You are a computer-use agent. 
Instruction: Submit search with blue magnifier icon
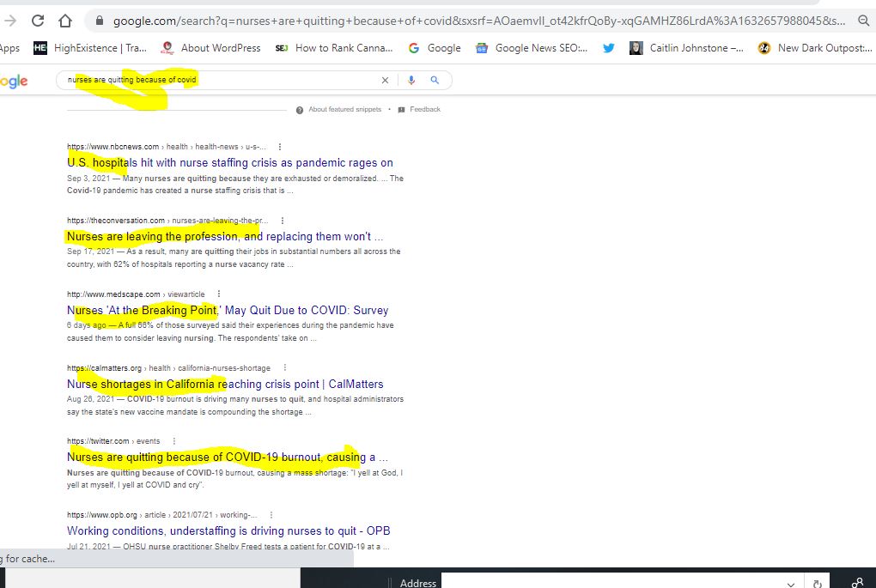pos(435,80)
